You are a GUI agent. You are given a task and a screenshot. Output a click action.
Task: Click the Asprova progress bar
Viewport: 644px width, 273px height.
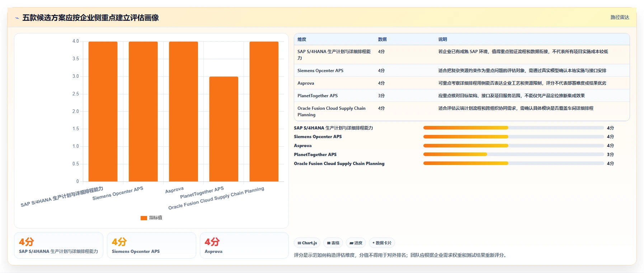pos(513,146)
